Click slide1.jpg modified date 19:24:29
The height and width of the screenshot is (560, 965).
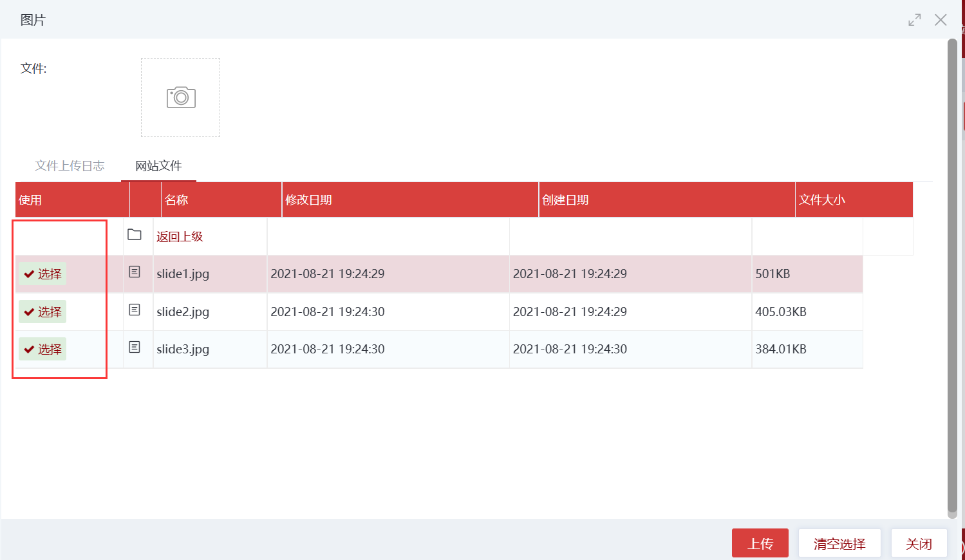(327, 274)
